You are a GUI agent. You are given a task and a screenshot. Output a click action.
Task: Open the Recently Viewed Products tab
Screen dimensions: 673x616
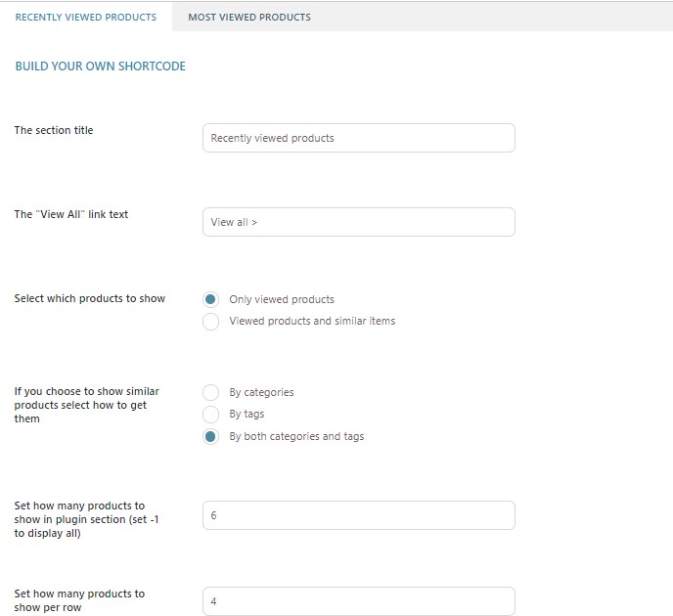86,17
